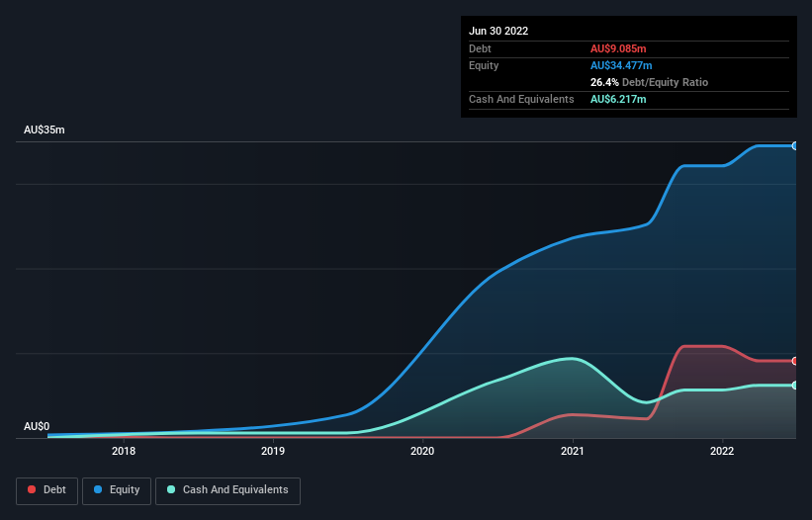Toggle the Equity series legend button
812x520 pixels.
point(117,490)
